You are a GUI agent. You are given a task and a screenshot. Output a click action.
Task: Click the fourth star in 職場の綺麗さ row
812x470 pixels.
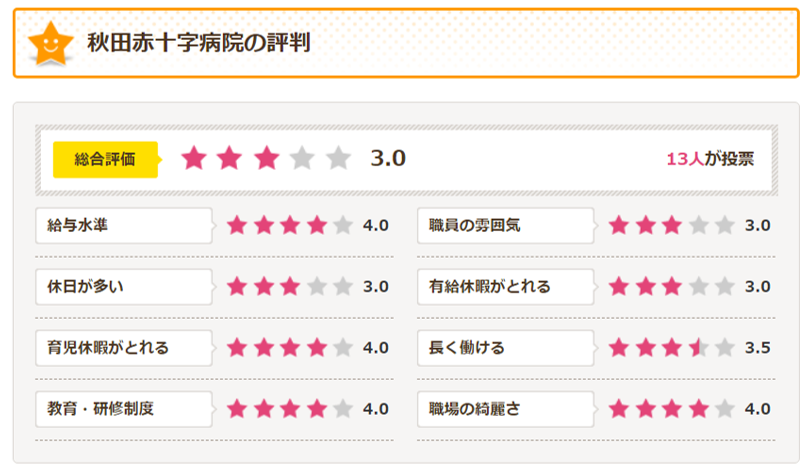point(698,409)
